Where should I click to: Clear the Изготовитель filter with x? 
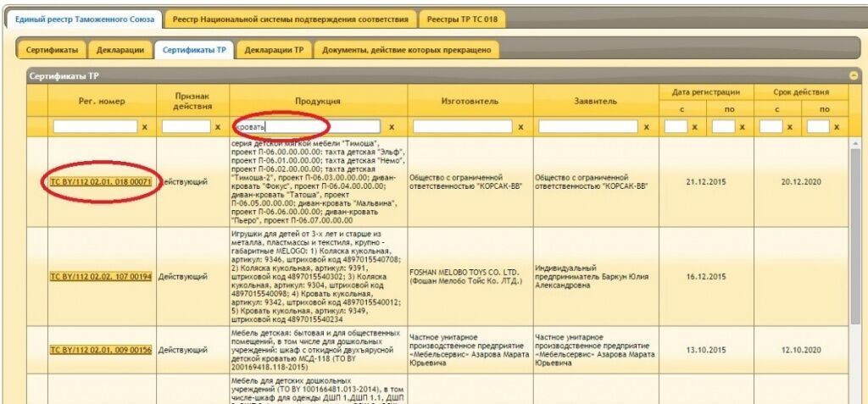coord(521,127)
